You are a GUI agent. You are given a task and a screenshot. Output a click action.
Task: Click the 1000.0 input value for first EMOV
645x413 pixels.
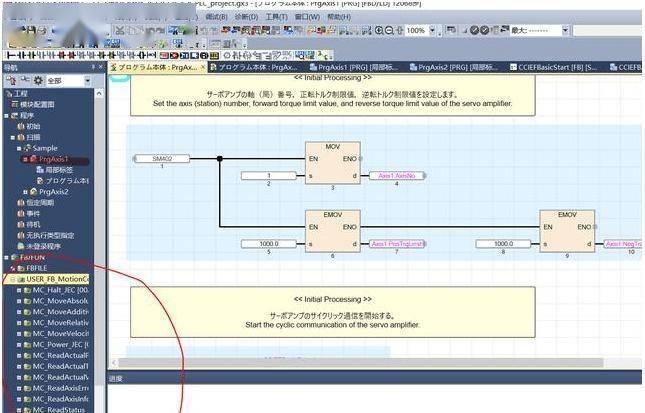(x=270, y=243)
